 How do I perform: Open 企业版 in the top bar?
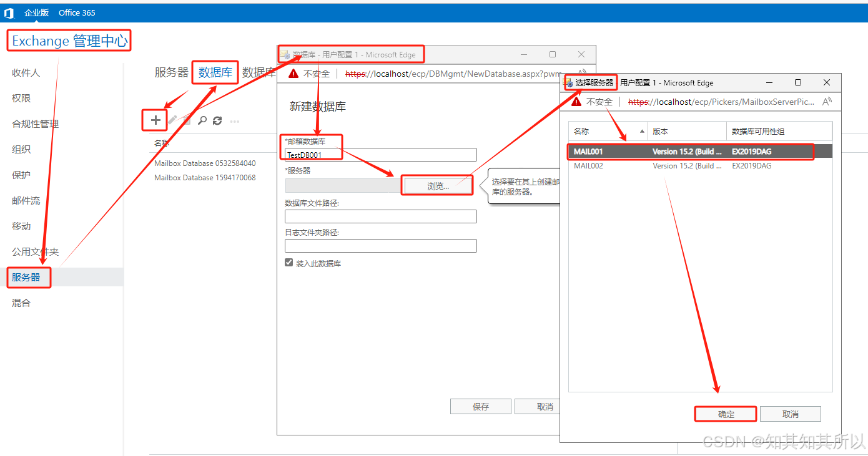point(36,12)
